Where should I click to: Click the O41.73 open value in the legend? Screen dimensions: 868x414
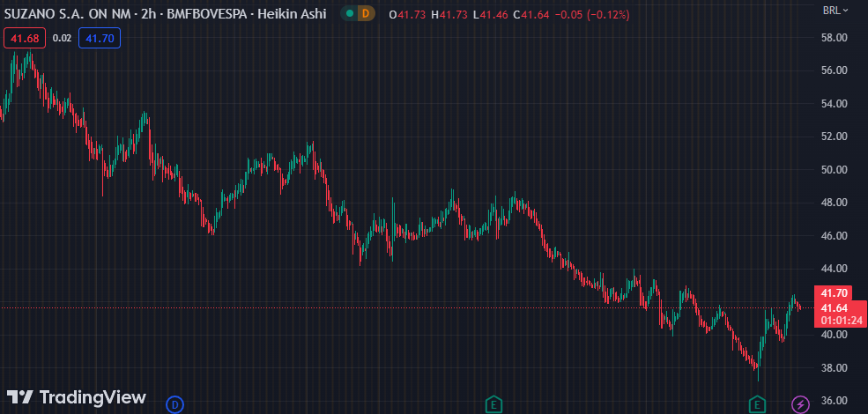tap(407, 15)
